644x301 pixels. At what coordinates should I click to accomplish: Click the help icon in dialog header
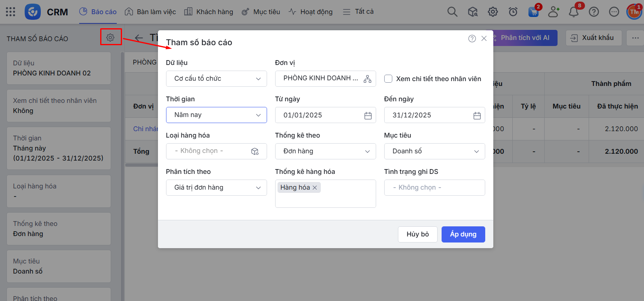pyautogui.click(x=472, y=39)
